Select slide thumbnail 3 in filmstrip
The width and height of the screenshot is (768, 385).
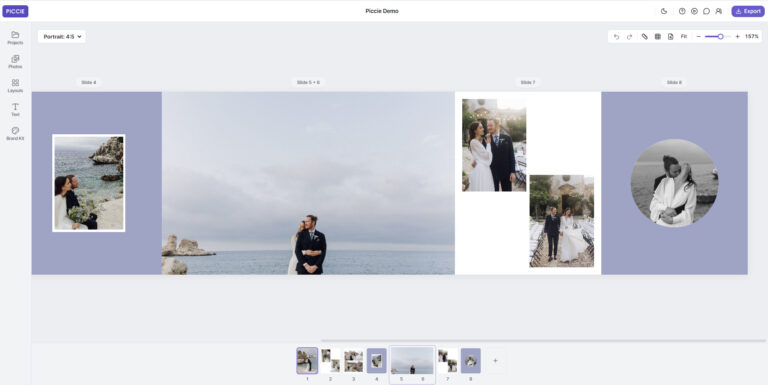click(x=353, y=361)
